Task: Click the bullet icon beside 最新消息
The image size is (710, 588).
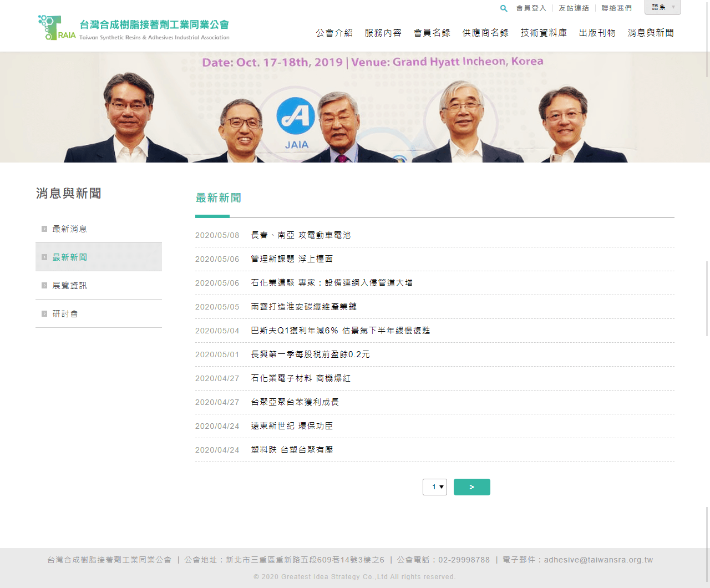Action: tap(44, 229)
